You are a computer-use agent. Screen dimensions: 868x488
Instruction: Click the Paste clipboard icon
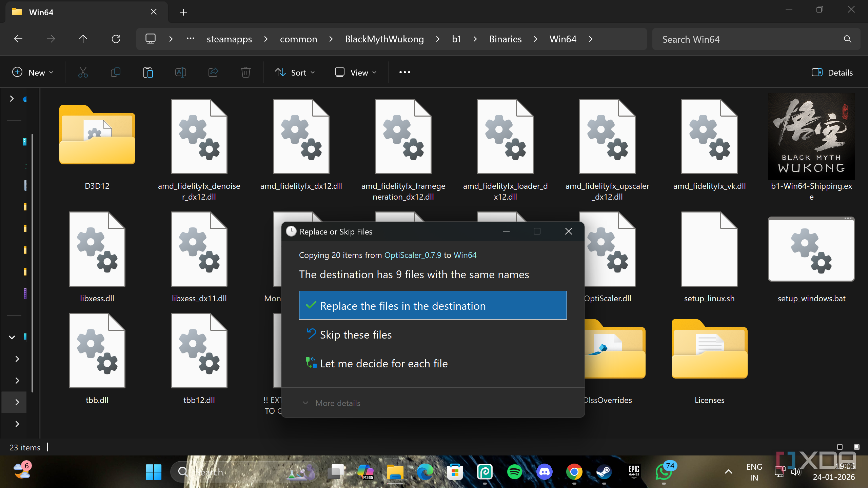click(x=148, y=73)
